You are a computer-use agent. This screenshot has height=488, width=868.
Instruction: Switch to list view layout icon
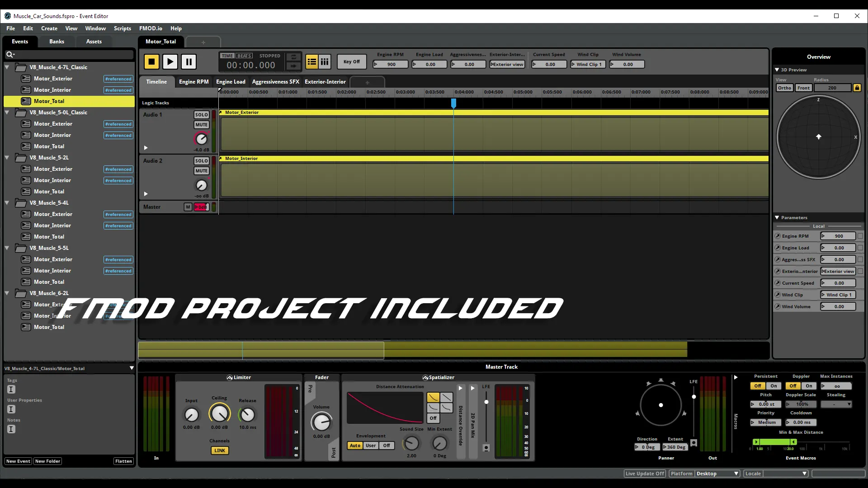point(311,61)
